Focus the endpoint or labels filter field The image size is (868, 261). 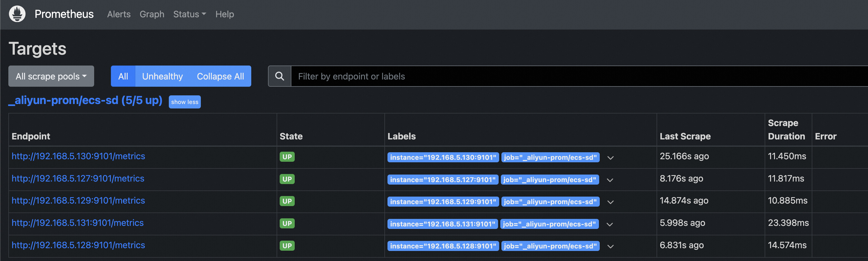coord(573,76)
